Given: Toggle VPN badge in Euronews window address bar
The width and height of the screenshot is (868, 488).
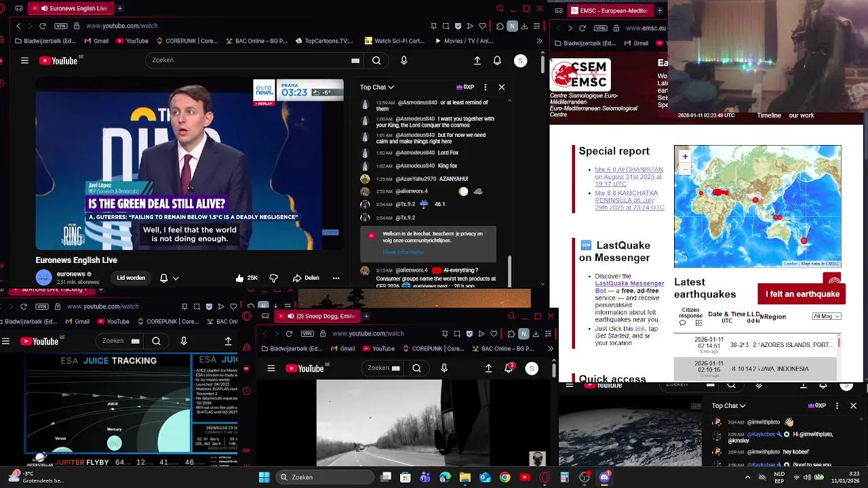Looking at the screenshot, I should (61, 26).
